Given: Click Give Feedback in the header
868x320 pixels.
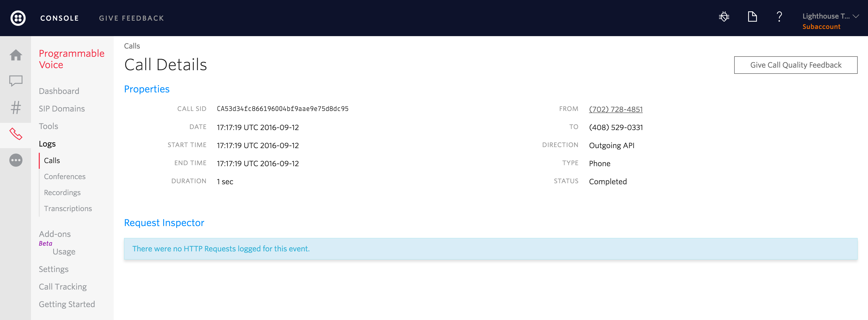Looking at the screenshot, I should pyautogui.click(x=131, y=18).
